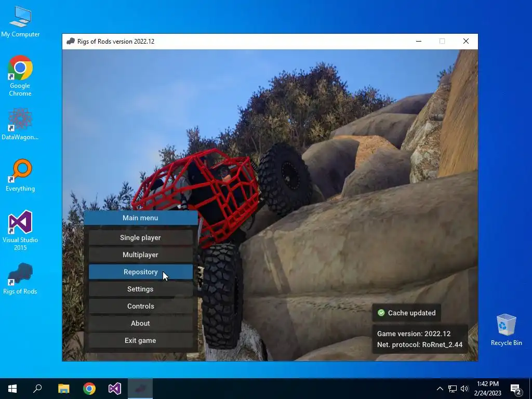Show hidden tray icons chevron
This screenshot has height=399, width=532.
pos(440,389)
